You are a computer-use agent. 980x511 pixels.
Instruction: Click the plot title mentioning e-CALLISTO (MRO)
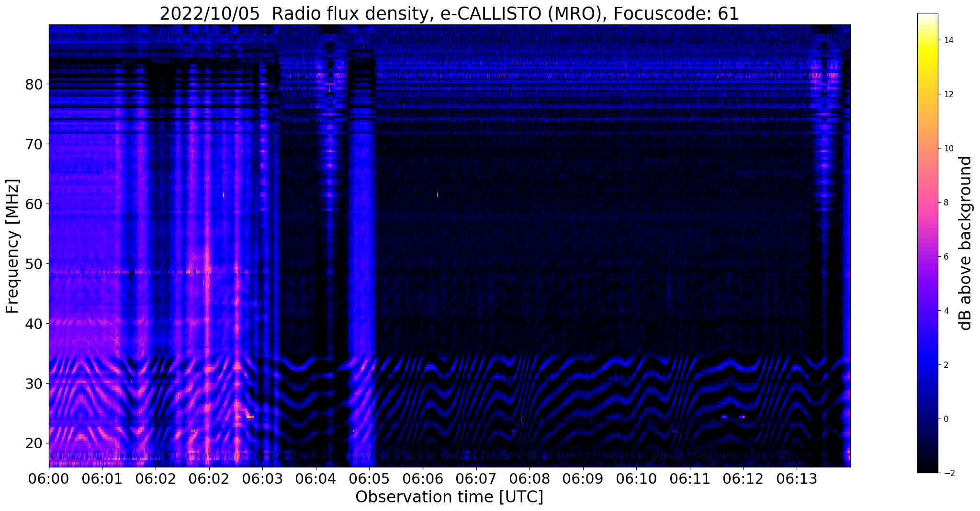coord(449,13)
